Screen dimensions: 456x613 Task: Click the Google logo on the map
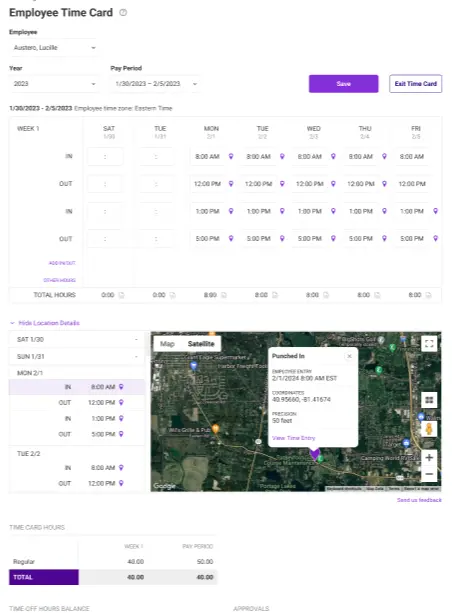click(x=164, y=486)
